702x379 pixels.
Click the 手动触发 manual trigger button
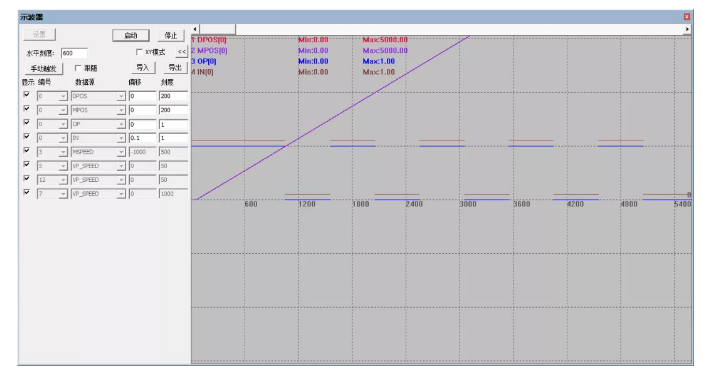(43, 68)
